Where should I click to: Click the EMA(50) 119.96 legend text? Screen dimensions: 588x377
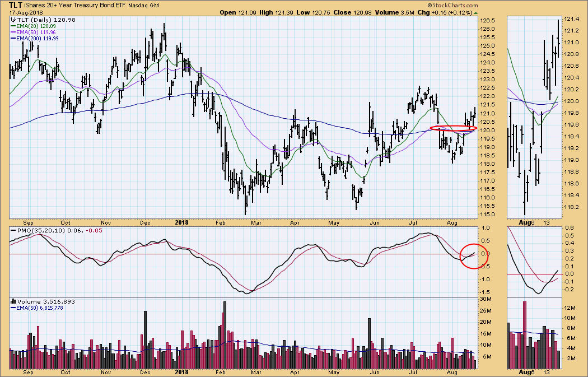coord(36,32)
